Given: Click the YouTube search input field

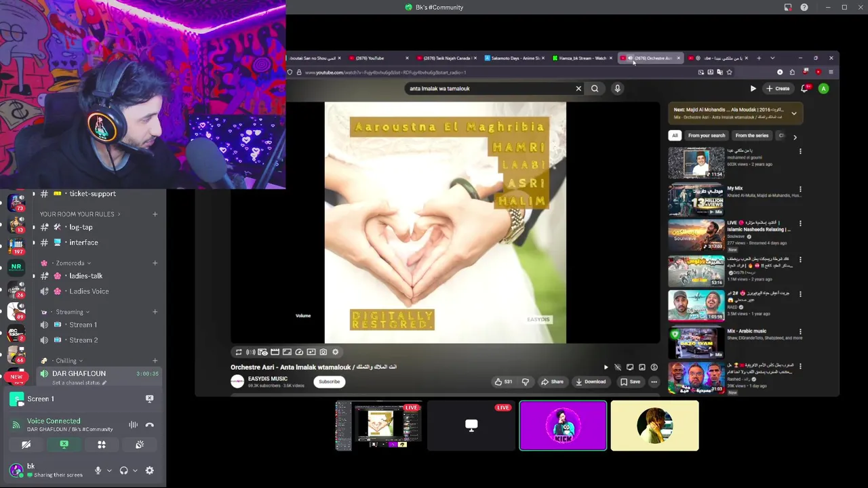Looking at the screenshot, I should 490,88.
